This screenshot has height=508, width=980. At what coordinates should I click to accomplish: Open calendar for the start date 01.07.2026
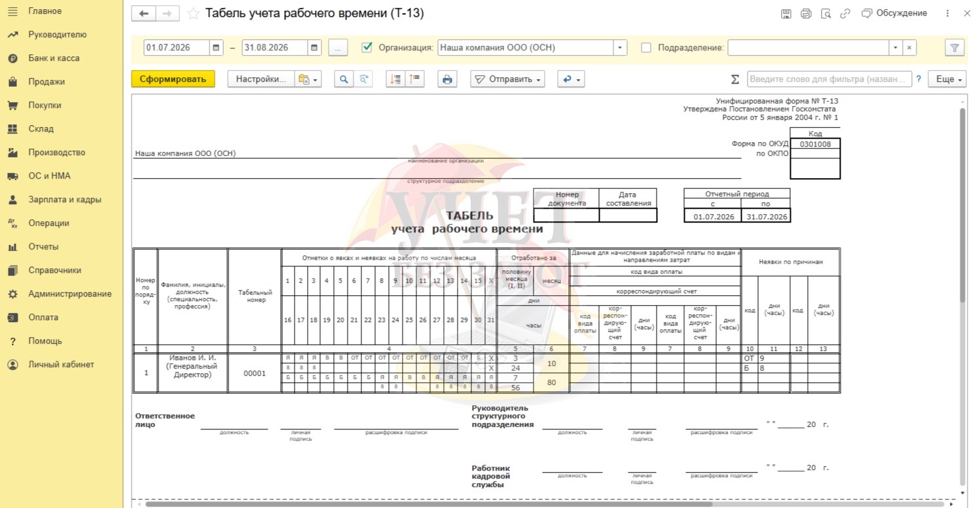(217, 48)
